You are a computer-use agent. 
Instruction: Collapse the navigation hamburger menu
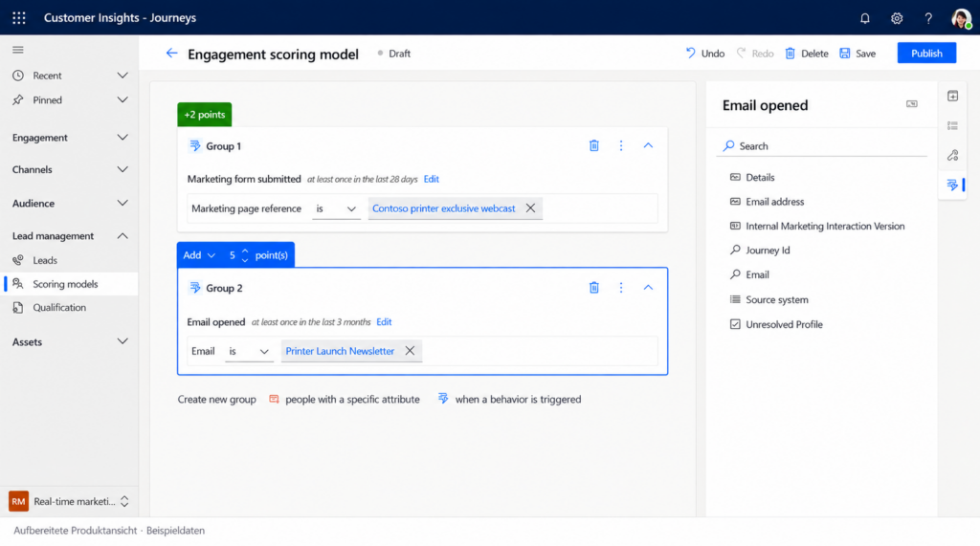pyautogui.click(x=18, y=50)
